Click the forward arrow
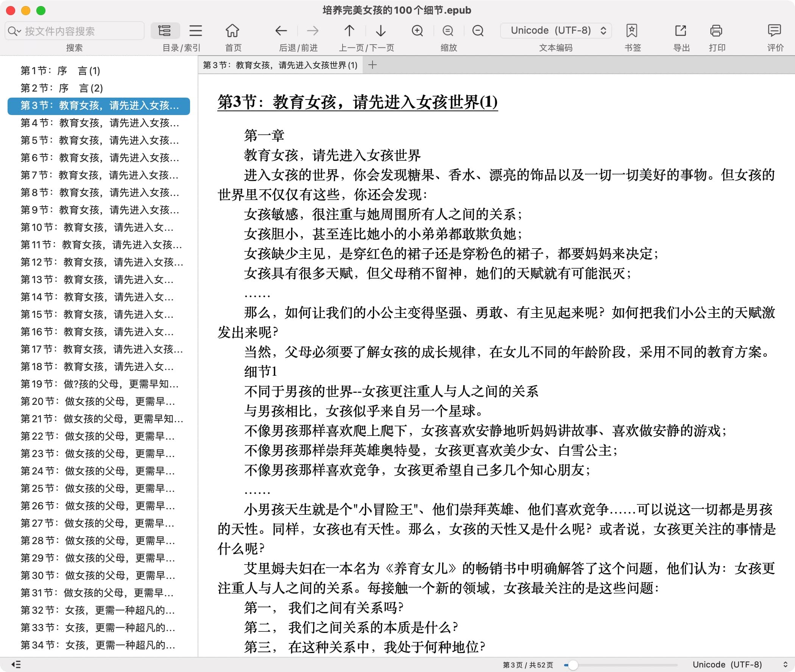The image size is (795, 672). [313, 31]
